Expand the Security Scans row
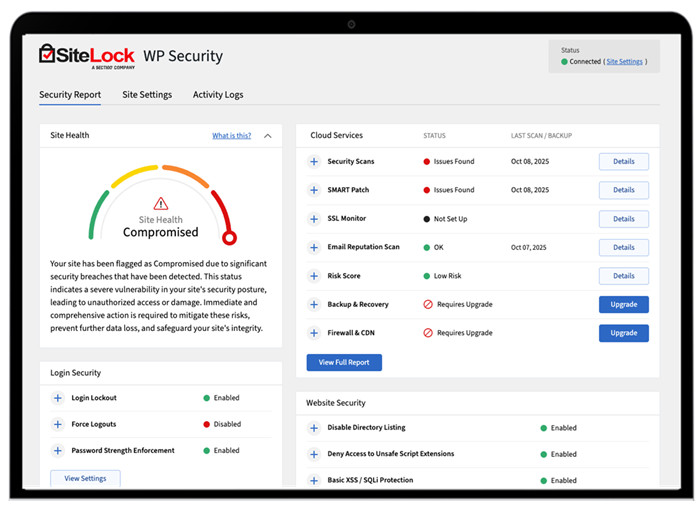The height and width of the screenshot is (505, 697). point(314,161)
